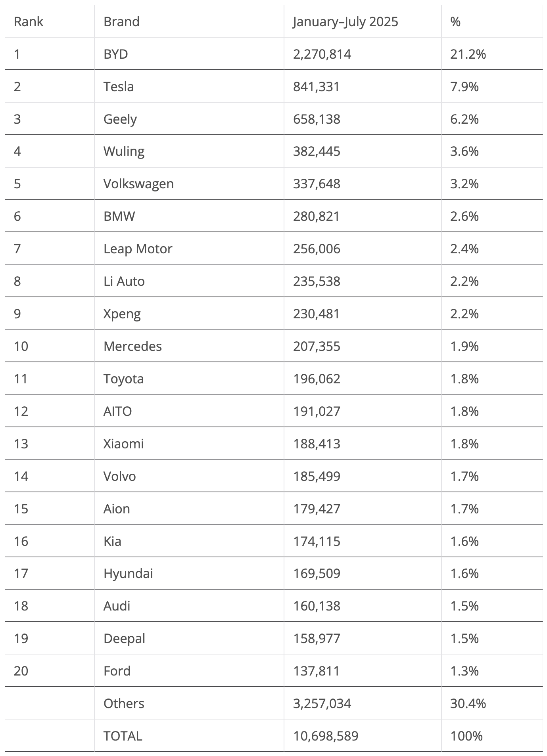Click Toyota's sales figure 196,062
Screen dimensions: 547x756
pyautogui.click(x=317, y=379)
